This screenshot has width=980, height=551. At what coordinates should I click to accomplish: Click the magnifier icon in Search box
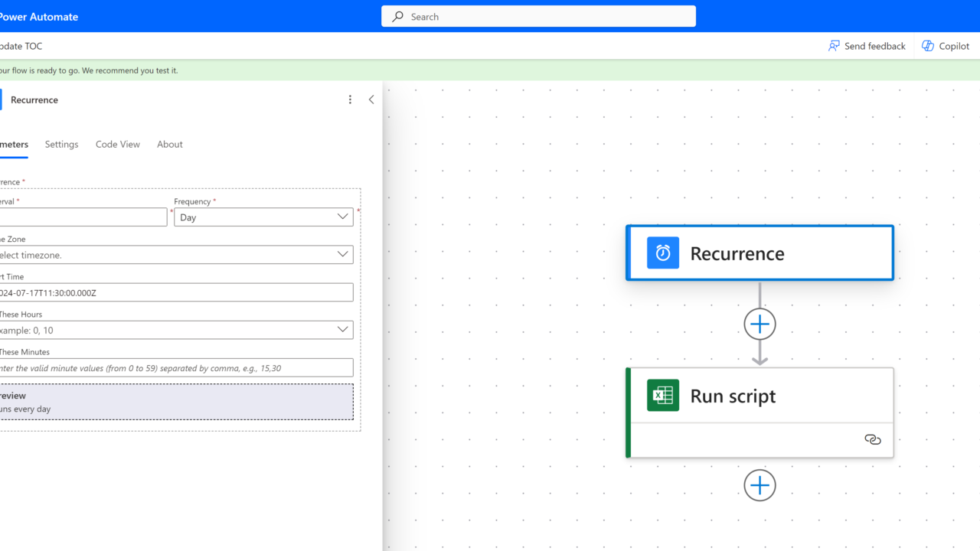[x=397, y=17]
